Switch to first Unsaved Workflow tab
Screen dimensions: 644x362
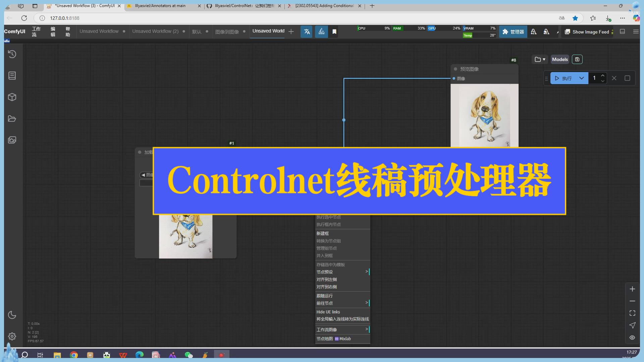(99, 31)
